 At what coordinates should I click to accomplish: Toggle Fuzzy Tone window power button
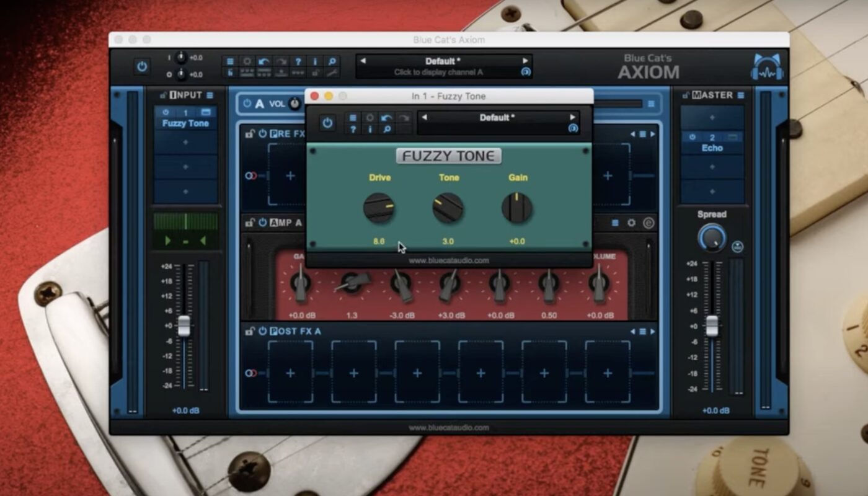pos(327,123)
